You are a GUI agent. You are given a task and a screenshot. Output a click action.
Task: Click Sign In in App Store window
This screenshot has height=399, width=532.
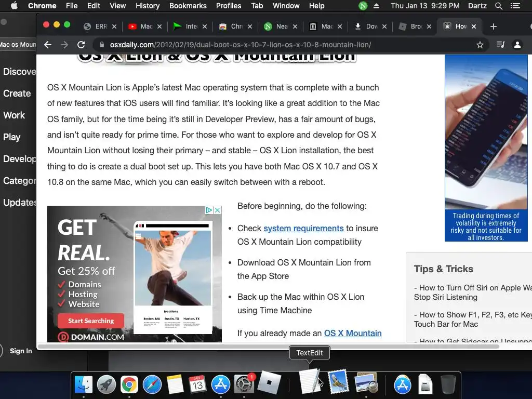[x=21, y=351]
